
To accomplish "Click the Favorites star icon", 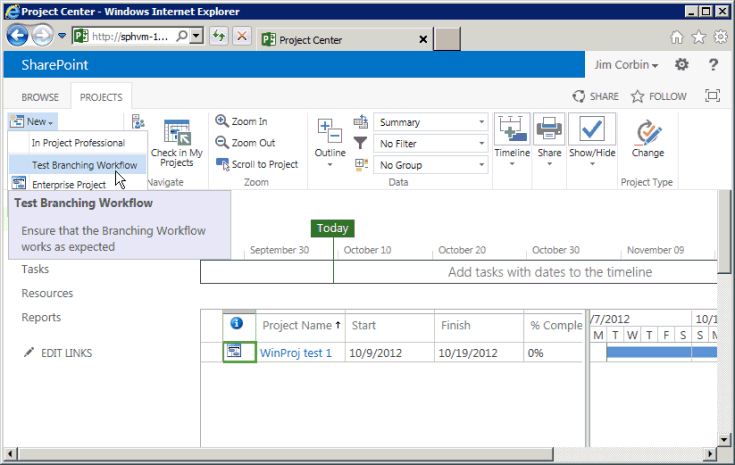I will point(698,37).
